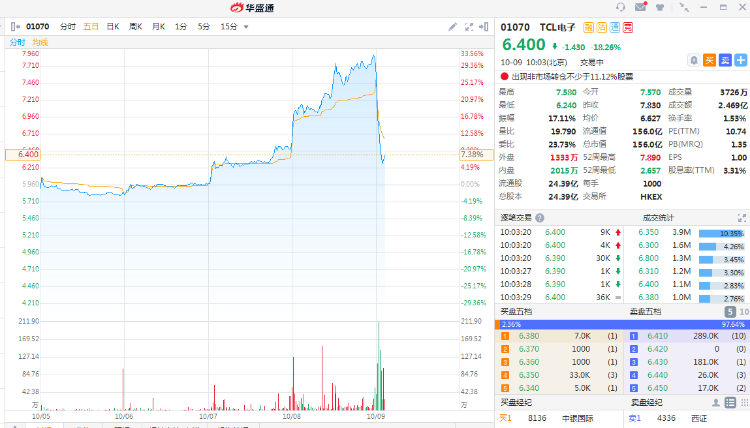This screenshot has height=428, width=750.
Task: Select the 15分 fifteen-minute chart interval
Action: click(x=229, y=27)
